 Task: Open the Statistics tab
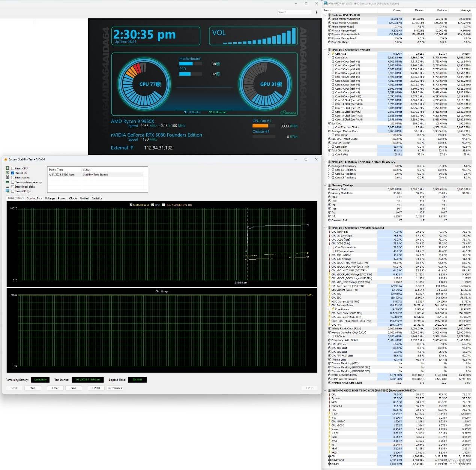coord(97,198)
